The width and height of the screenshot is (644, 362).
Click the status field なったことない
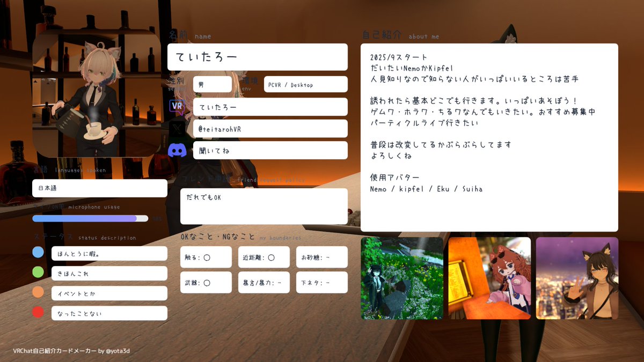109,313
